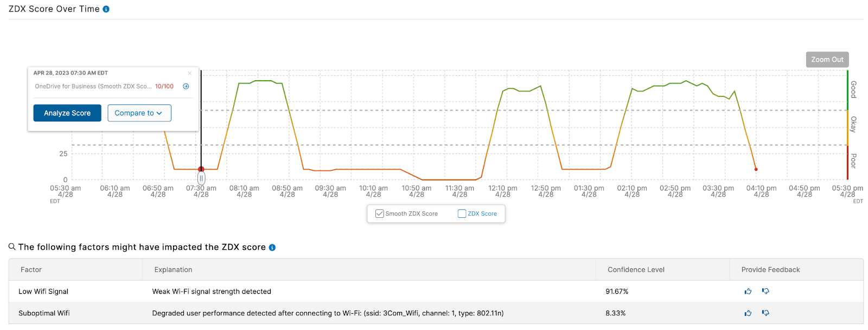Expand the Compare to dropdown
868x330 pixels.
139,113
